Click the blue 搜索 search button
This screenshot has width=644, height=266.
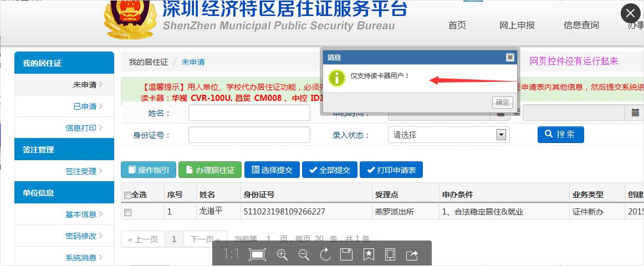click(560, 135)
